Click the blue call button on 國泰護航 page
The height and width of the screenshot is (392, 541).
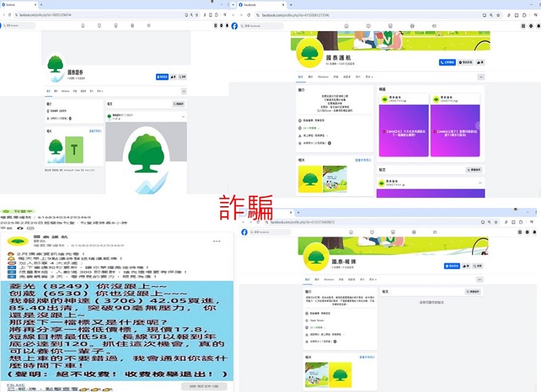[x=447, y=62]
